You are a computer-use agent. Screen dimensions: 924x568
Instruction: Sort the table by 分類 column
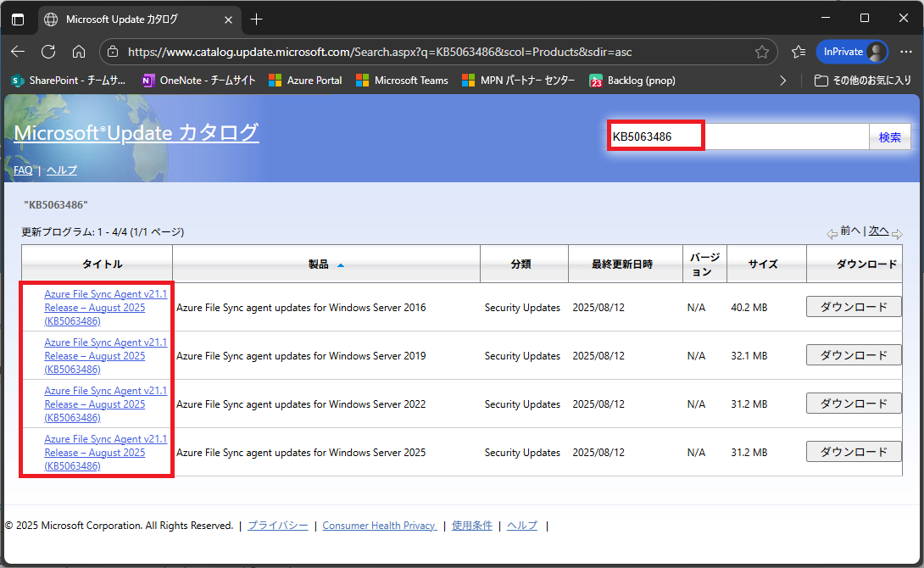click(x=521, y=264)
